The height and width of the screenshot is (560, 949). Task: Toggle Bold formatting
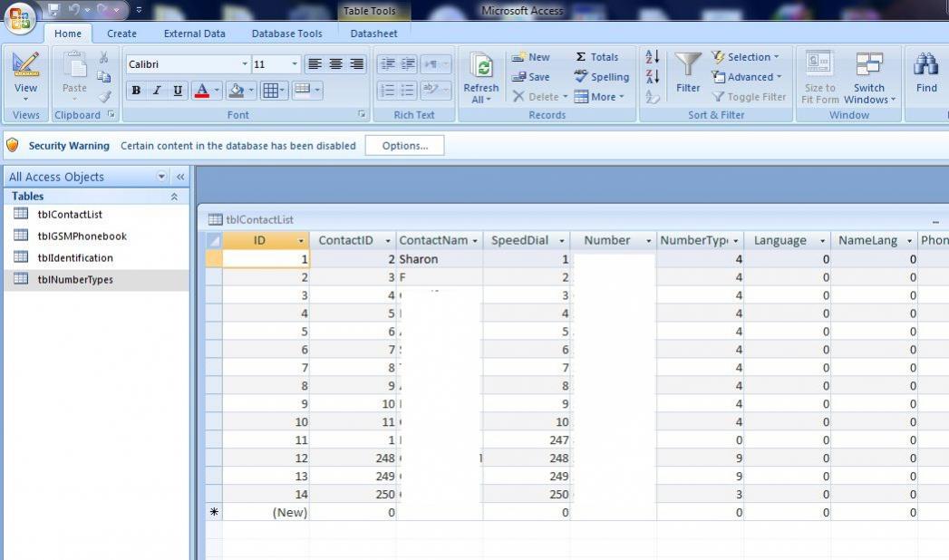click(136, 91)
